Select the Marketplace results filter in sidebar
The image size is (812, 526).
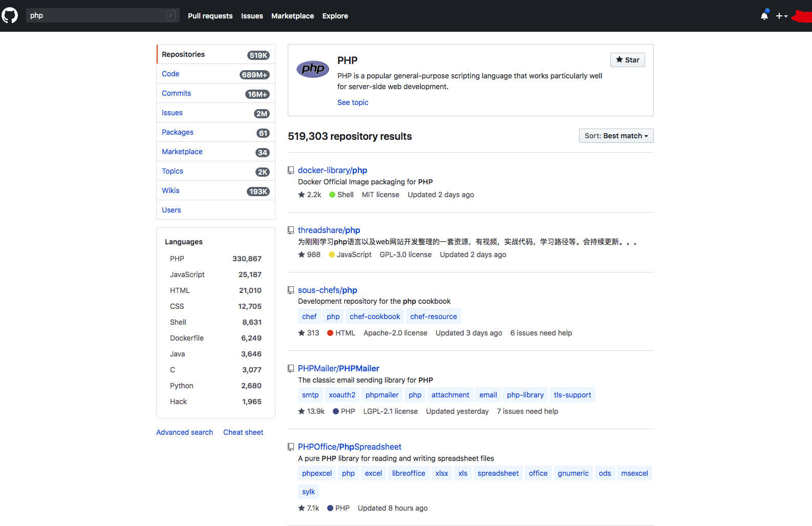pos(216,152)
